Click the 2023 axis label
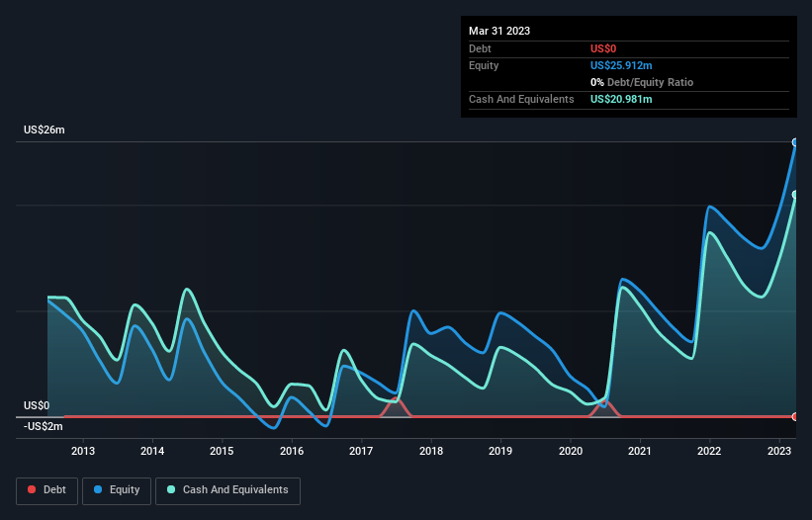Viewport: 812px width, 520px height. coord(778,451)
